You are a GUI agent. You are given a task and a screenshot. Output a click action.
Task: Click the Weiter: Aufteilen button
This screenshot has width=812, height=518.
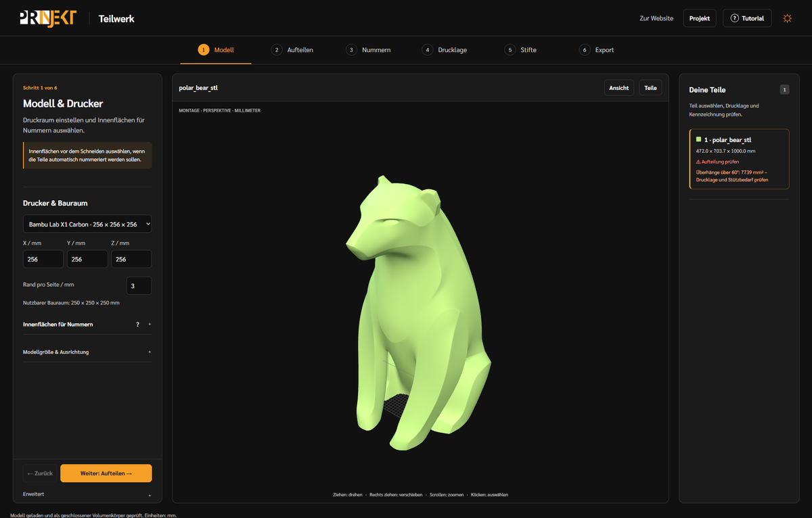106,473
